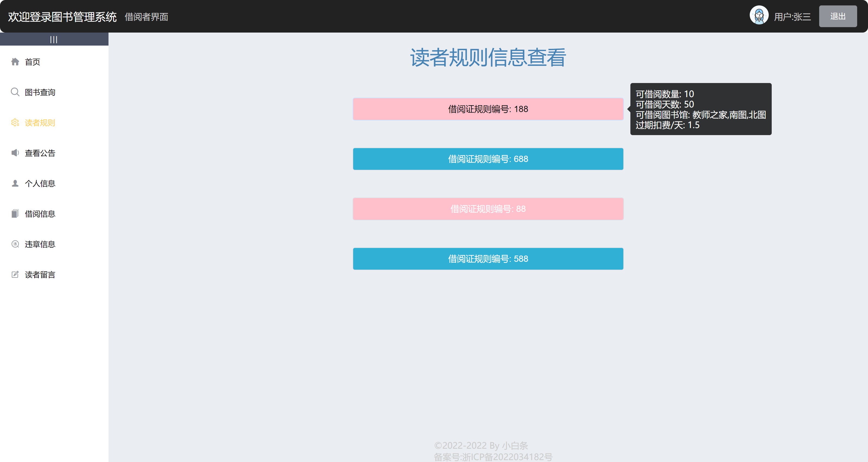Open the 首页 menu item
The image size is (868, 462).
coord(33,62)
